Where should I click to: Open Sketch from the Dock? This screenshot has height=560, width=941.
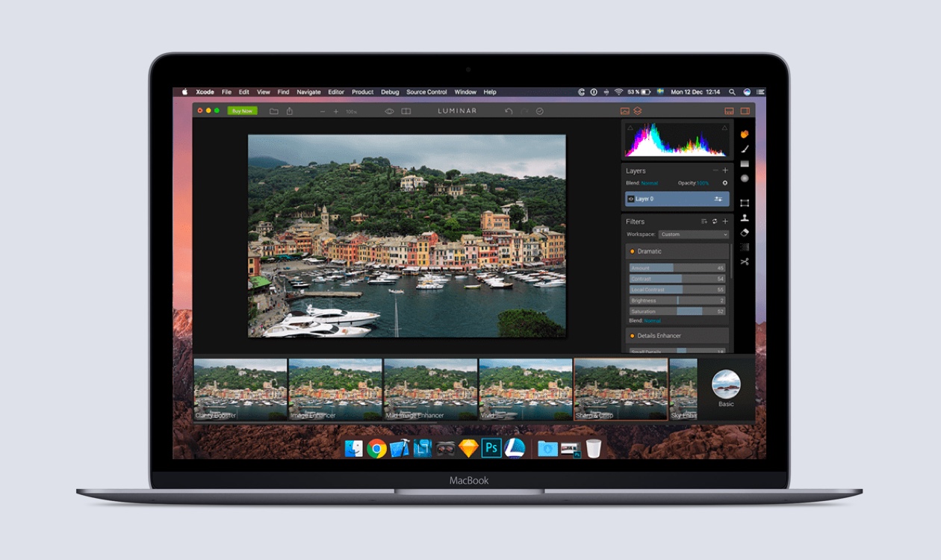click(468, 448)
